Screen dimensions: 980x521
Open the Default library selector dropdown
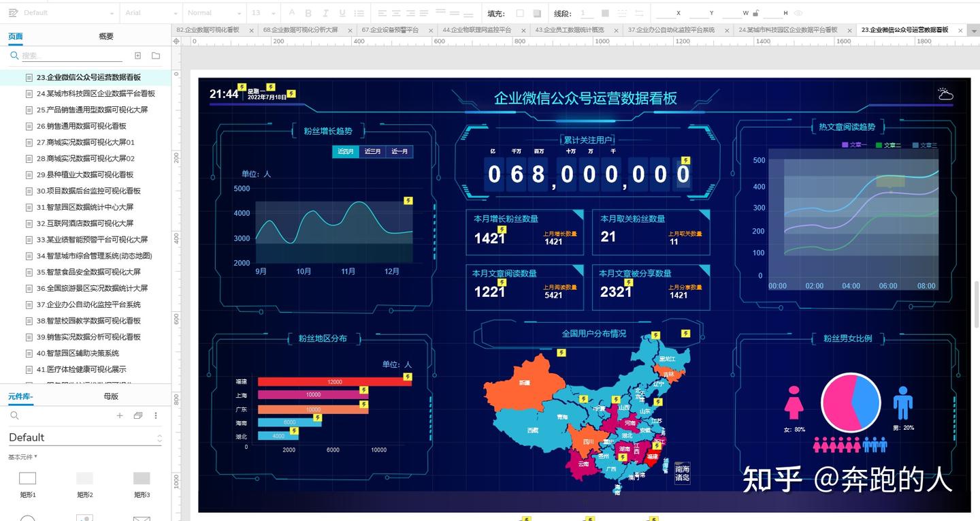click(x=85, y=437)
